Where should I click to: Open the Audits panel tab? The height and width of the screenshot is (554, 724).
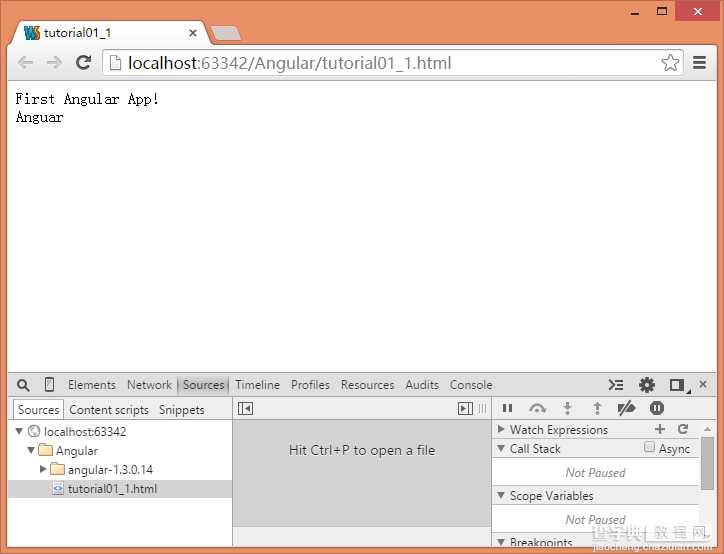pyautogui.click(x=422, y=385)
